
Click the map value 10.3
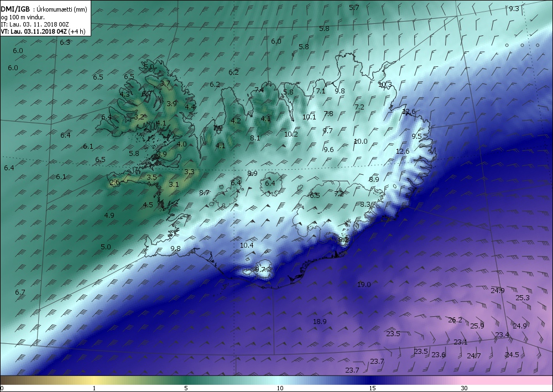point(385,85)
